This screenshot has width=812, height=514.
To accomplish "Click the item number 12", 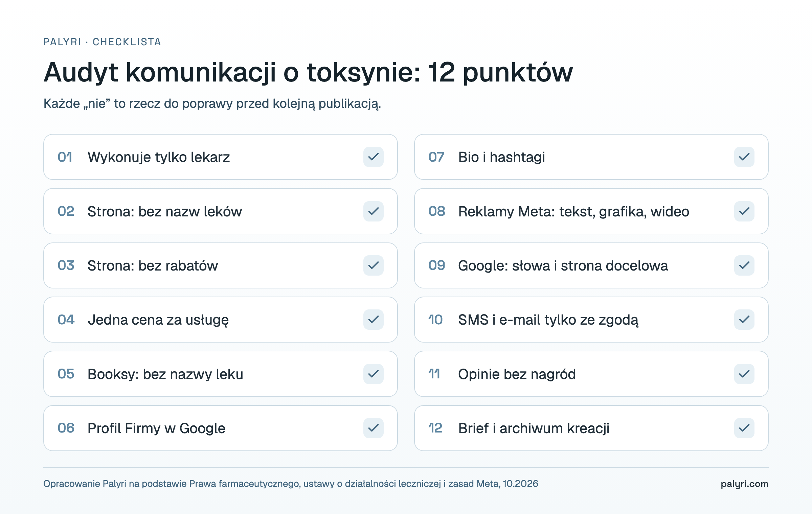I will tap(435, 428).
